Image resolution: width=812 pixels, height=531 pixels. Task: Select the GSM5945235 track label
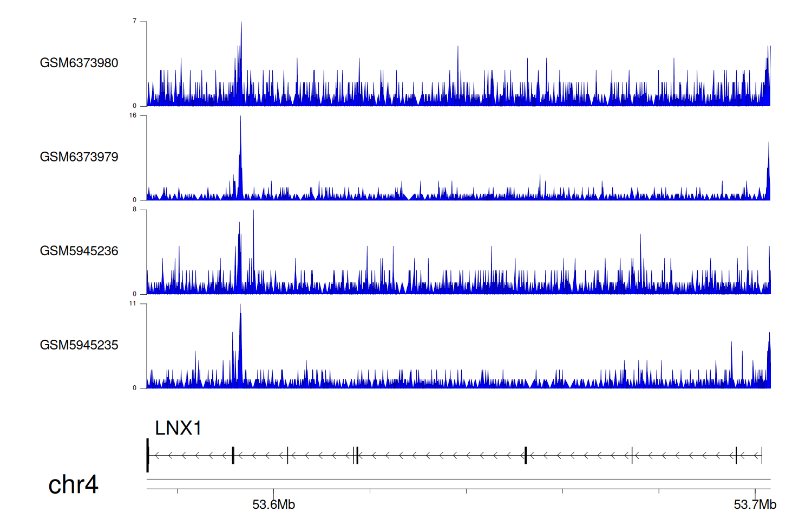tap(79, 345)
